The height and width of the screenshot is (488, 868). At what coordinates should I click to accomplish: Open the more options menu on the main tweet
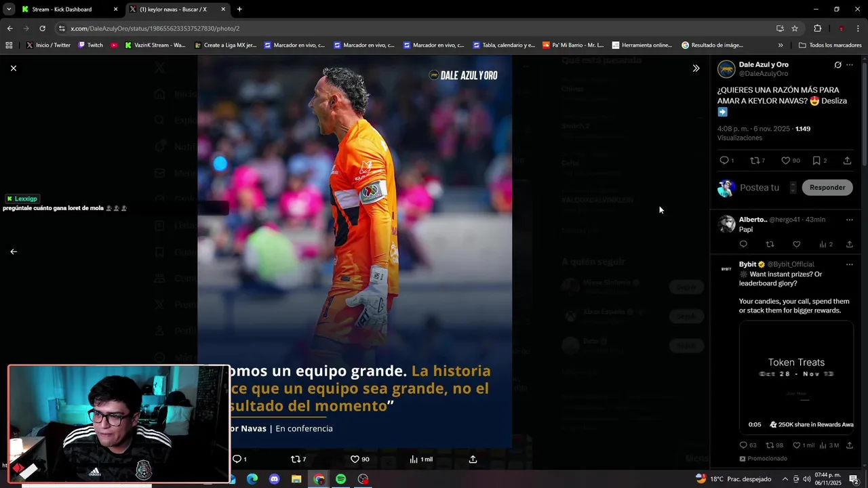click(850, 65)
